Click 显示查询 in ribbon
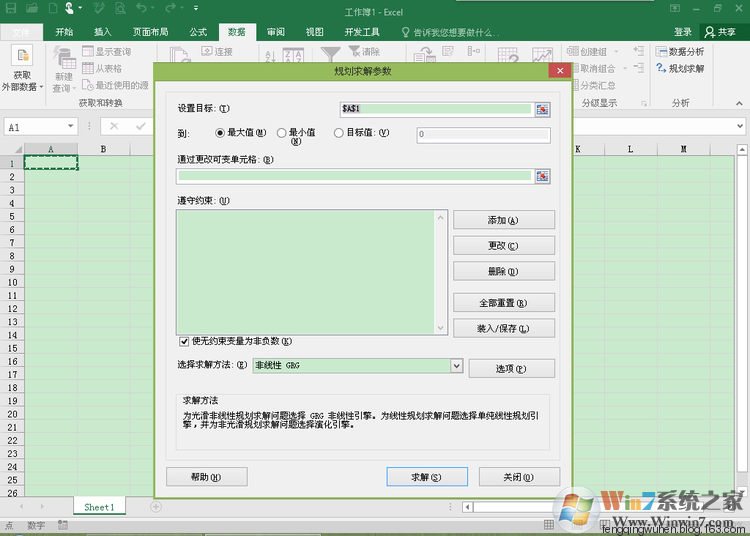The width and height of the screenshot is (750, 536). [x=107, y=52]
